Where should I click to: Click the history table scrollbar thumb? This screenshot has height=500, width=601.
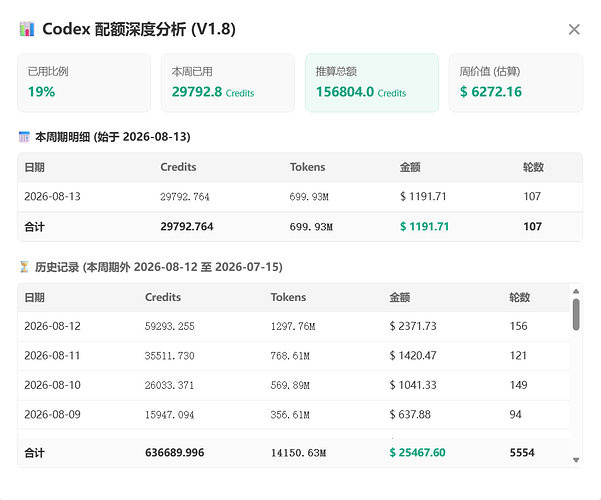point(576,314)
